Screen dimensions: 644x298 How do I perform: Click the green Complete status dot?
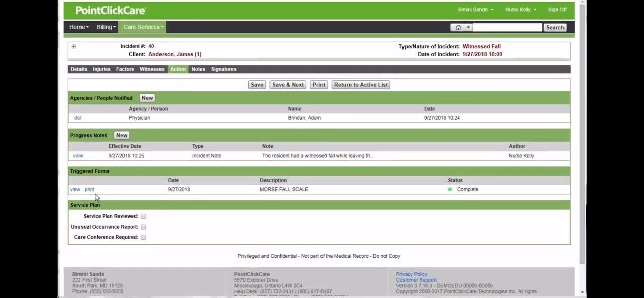[x=450, y=189]
